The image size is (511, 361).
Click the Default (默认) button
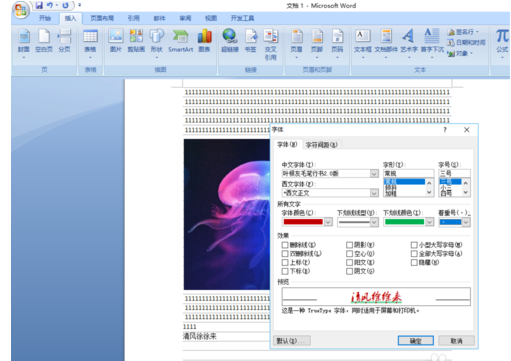292,341
